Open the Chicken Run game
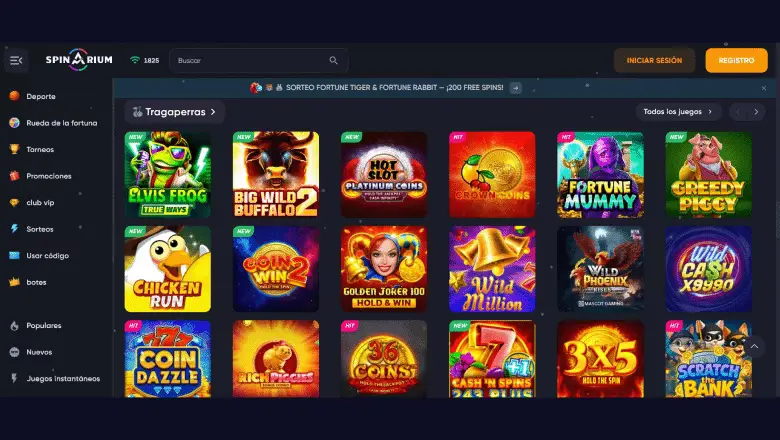Image resolution: width=780 pixels, height=440 pixels. pyautogui.click(x=168, y=269)
